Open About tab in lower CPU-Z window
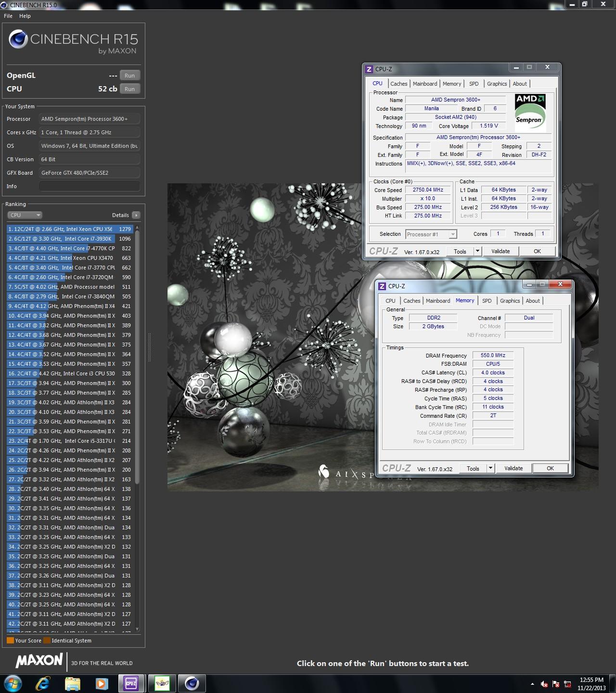This screenshot has width=616, height=693. pyautogui.click(x=533, y=301)
